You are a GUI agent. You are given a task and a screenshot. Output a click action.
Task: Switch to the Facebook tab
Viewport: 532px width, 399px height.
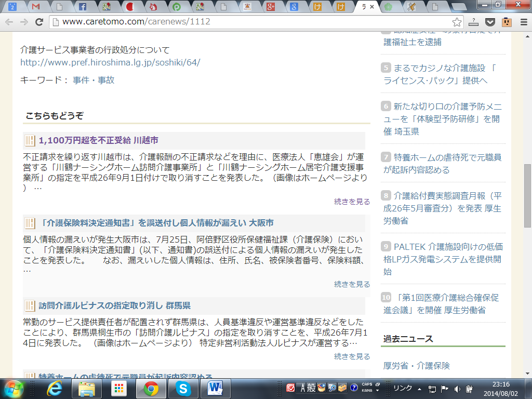pyautogui.click(x=83, y=7)
